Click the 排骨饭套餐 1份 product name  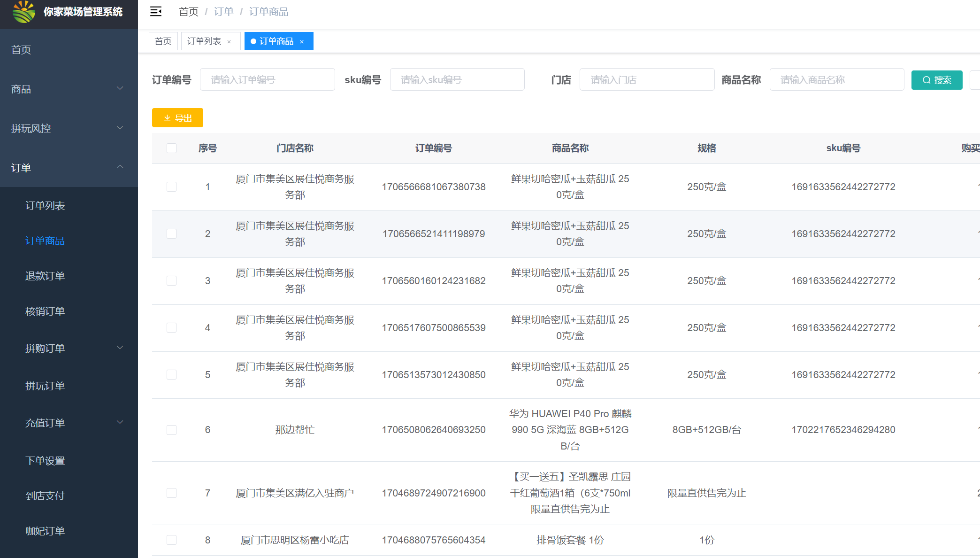click(x=570, y=540)
